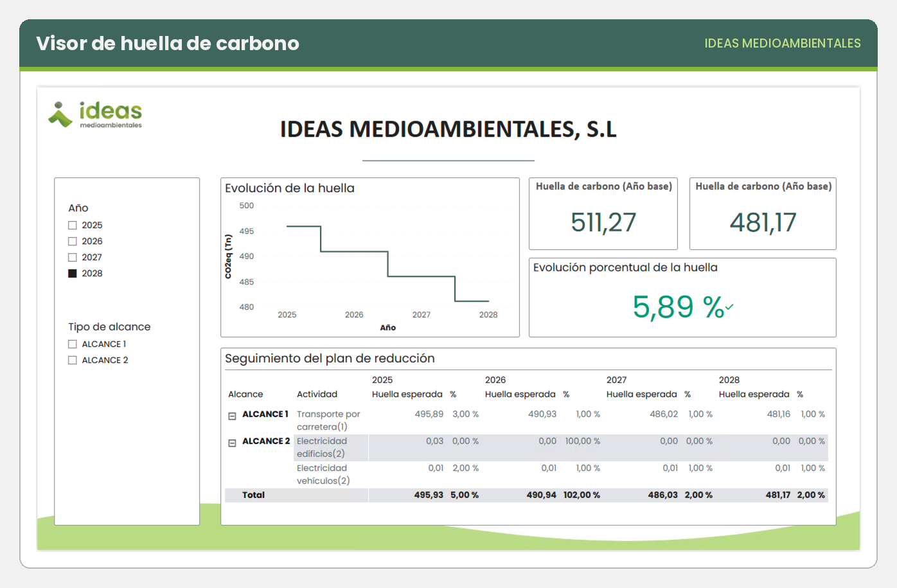
Task: Click the Evolución de la huella chart title
Action: [x=290, y=188]
